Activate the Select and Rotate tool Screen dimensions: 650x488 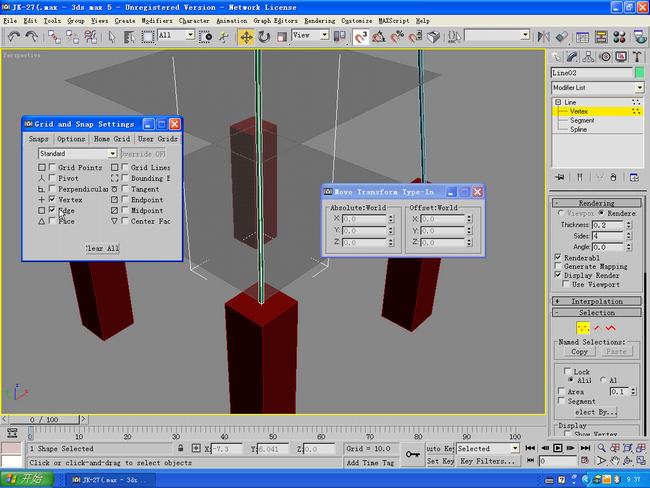[264, 37]
